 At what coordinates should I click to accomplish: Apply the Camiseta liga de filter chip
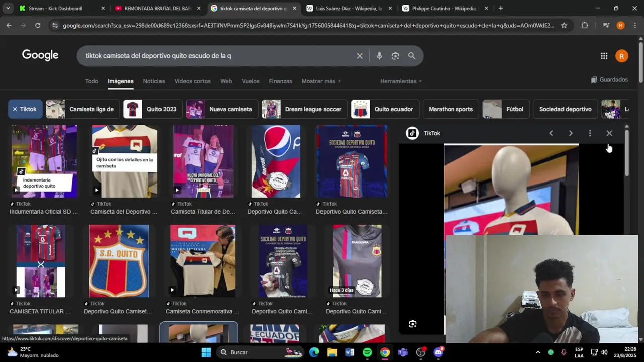tap(83, 109)
